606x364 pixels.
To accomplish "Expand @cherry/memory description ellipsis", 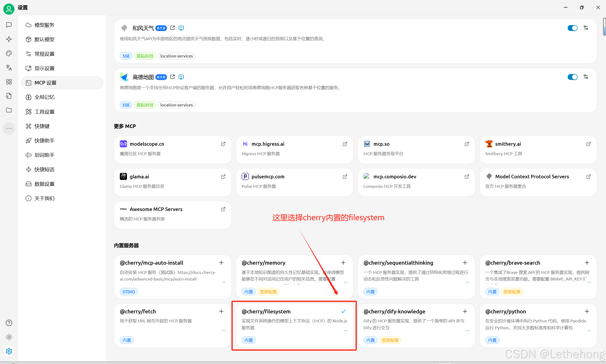I will 346,282.
